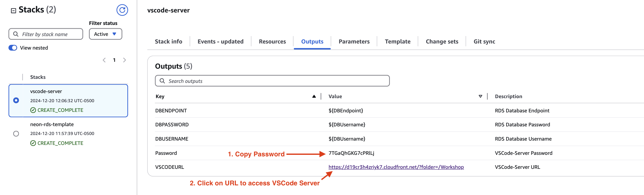Screen dimensions: 644x195
Task: Sort the Key column descending
Action: (x=314, y=96)
